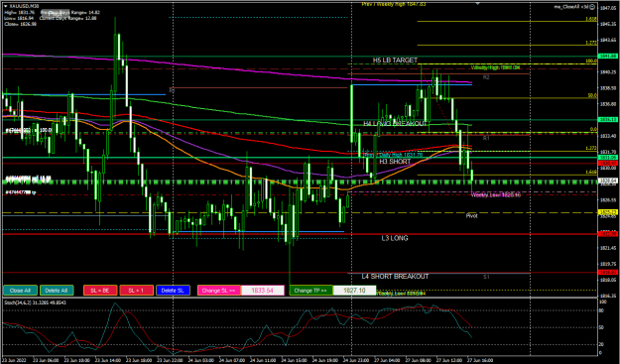Click the 1836.13 green price tag

[x=608, y=120]
